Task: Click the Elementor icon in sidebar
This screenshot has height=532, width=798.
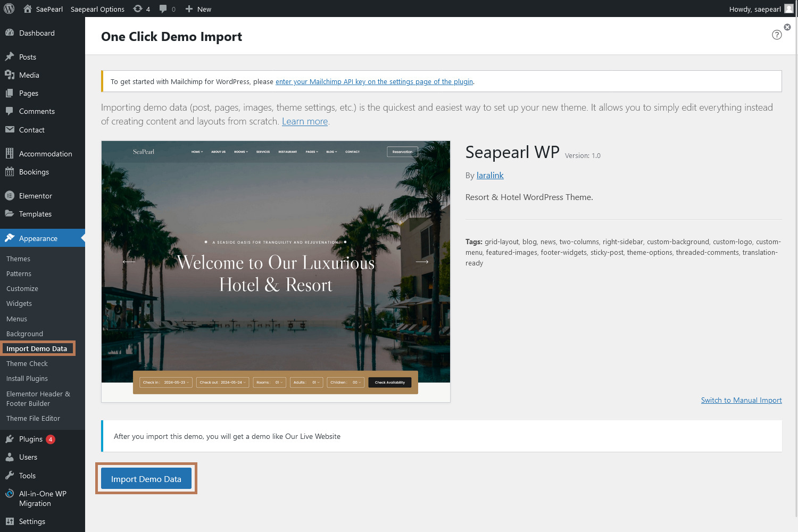Action: tap(10, 196)
